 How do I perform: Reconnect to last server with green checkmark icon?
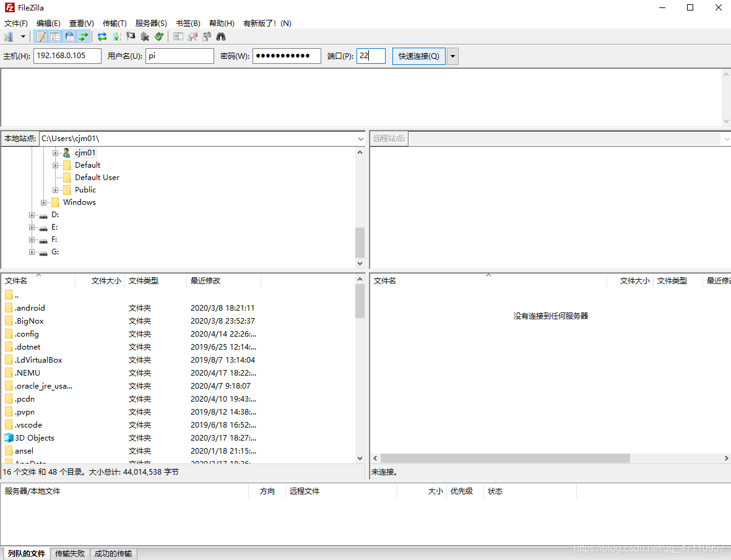(x=160, y=37)
